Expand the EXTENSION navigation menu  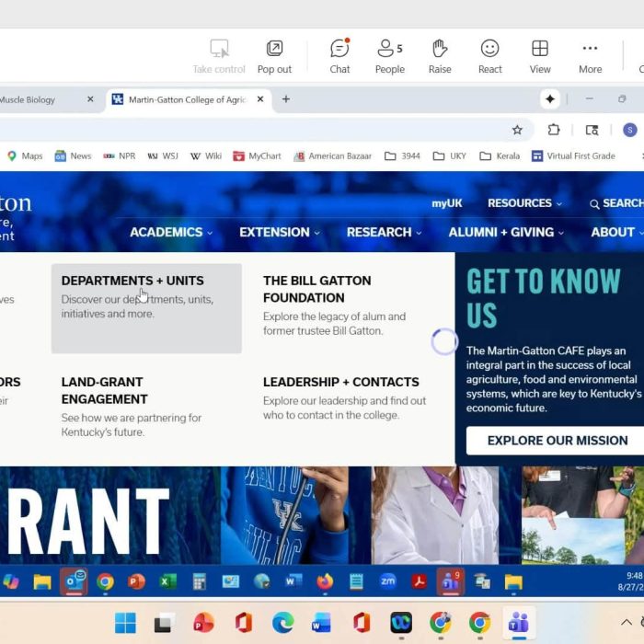(x=280, y=233)
